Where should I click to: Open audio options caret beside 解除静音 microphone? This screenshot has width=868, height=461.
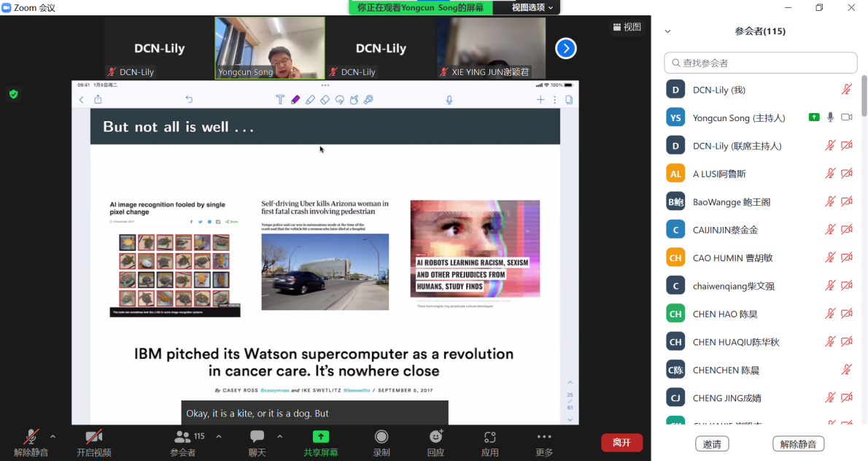pos(53,437)
